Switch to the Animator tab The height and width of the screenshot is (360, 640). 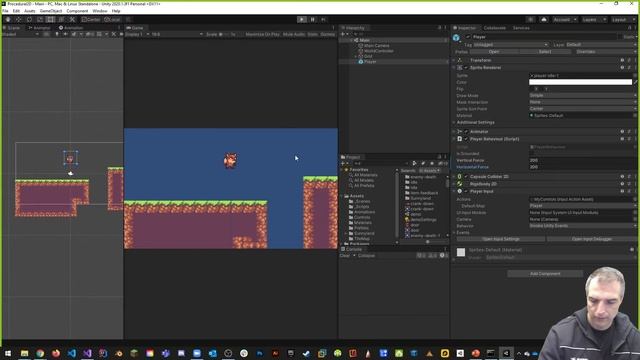coord(39,28)
